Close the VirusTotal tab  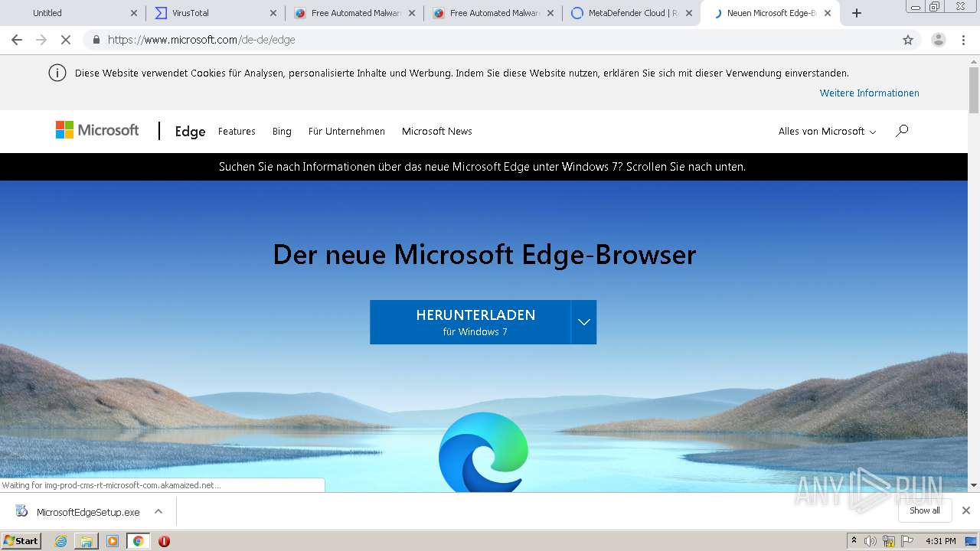(273, 13)
